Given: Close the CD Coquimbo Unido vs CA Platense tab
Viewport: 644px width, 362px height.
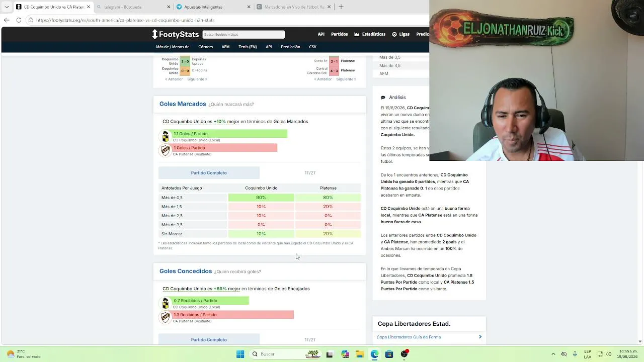Looking at the screenshot, I should click(x=89, y=7).
